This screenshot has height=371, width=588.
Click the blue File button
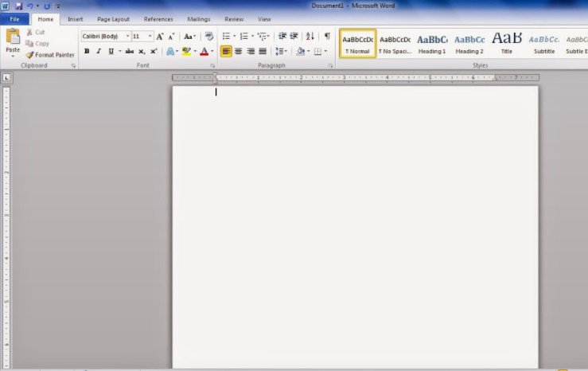[x=14, y=18]
